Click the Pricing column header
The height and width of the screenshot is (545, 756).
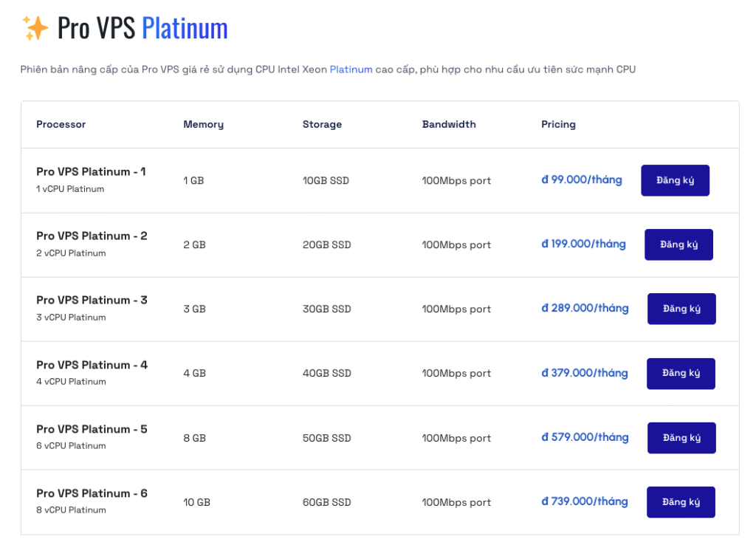558,124
